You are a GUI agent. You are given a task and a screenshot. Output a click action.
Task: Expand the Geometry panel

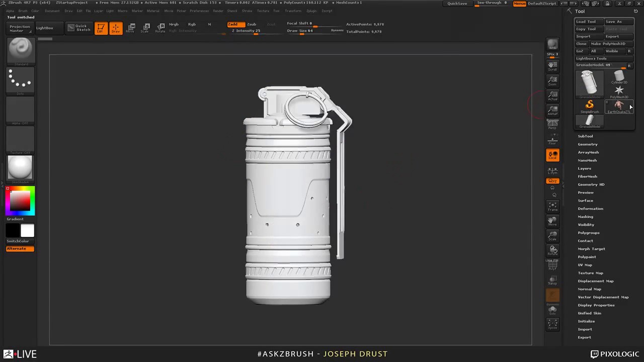point(588,144)
